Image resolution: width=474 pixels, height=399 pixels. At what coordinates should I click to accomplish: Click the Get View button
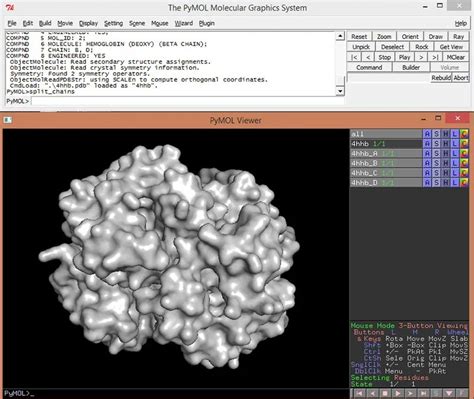pos(451,47)
